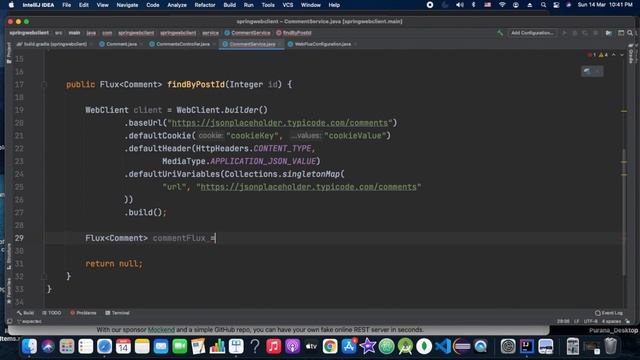This screenshot has height=360, width=640.
Task: Click the findByPostId breadcrumb in navigation bar
Action: pos(294,33)
